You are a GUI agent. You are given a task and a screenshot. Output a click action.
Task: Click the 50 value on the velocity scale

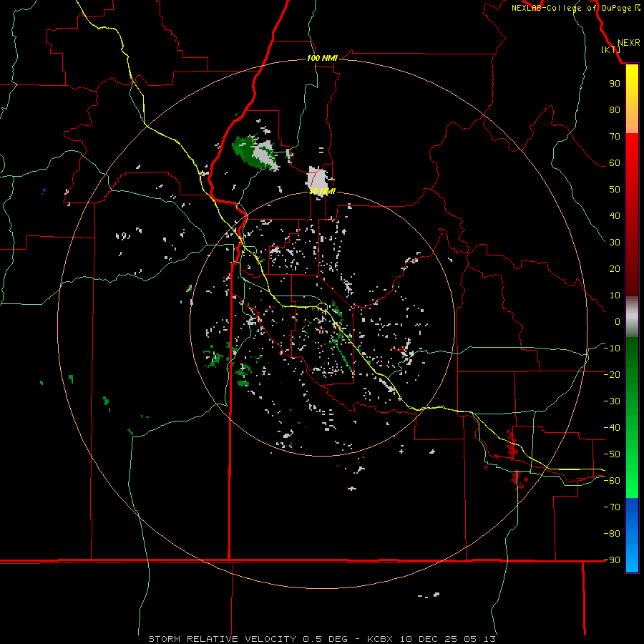click(x=615, y=190)
